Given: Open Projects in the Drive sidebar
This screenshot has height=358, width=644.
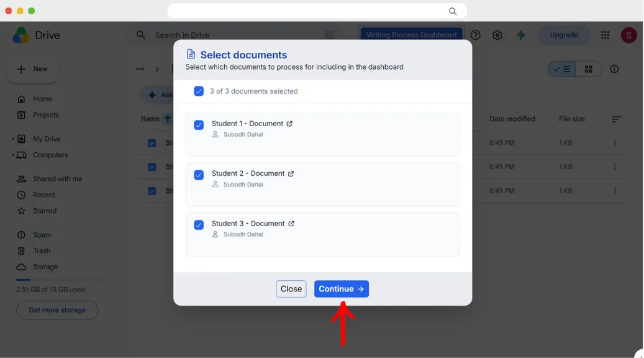Looking at the screenshot, I should click(x=46, y=115).
